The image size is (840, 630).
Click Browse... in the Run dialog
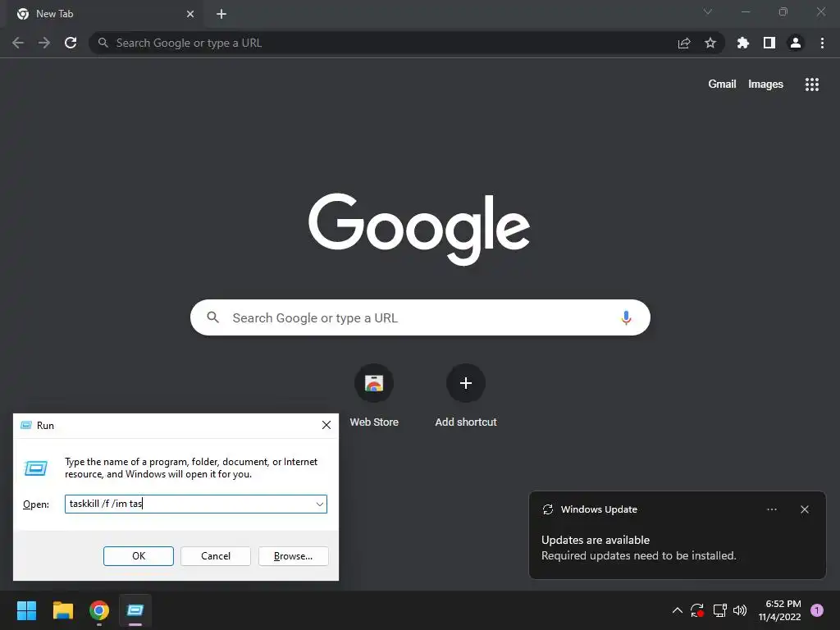point(293,556)
